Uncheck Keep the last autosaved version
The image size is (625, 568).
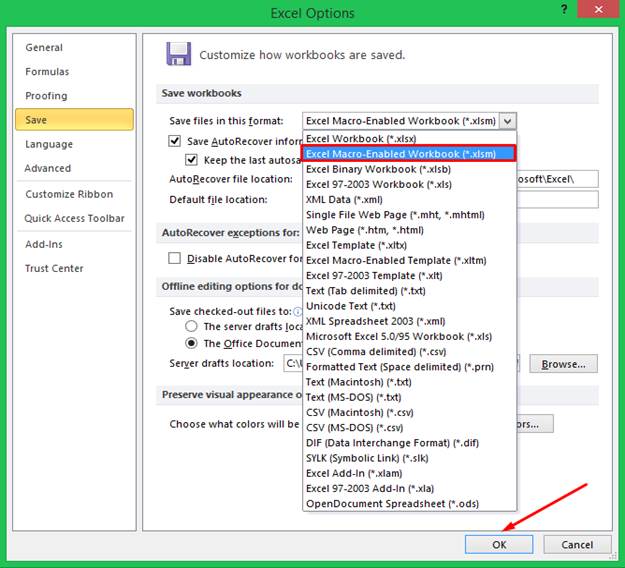tap(192, 160)
